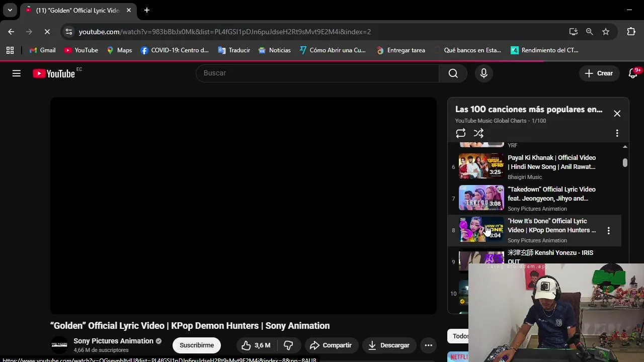Dislike the video with thumbs down
The width and height of the screenshot is (644, 362).
tap(288, 345)
